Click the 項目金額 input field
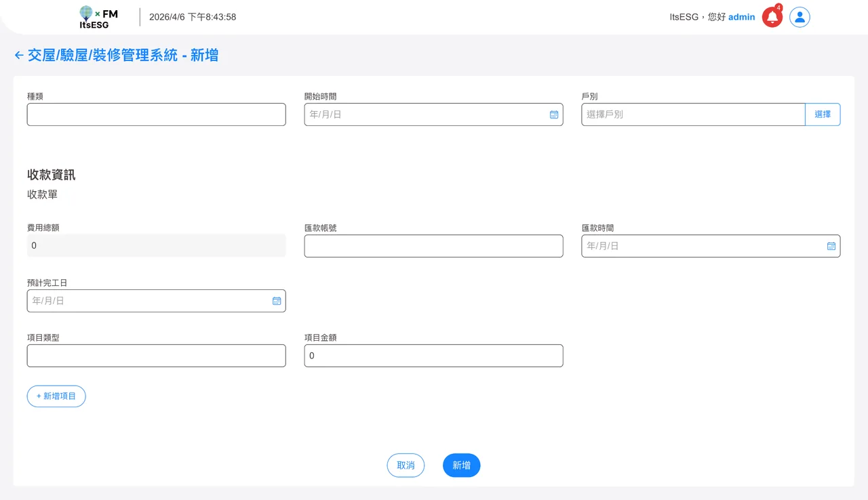The image size is (868, 500). [x=434, y=356]
